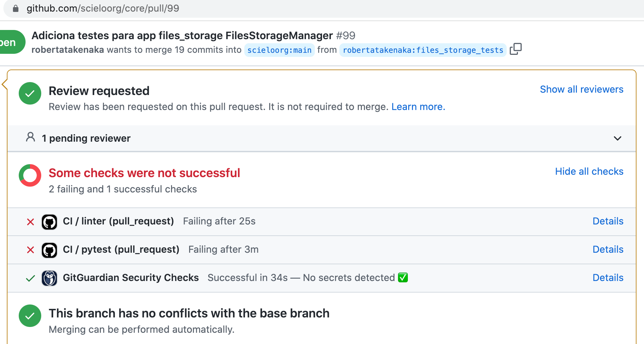Image resolution: width=644 pixels, height=344 pixels.
Task: Hide all checks list
Action: tap(589, 171)
